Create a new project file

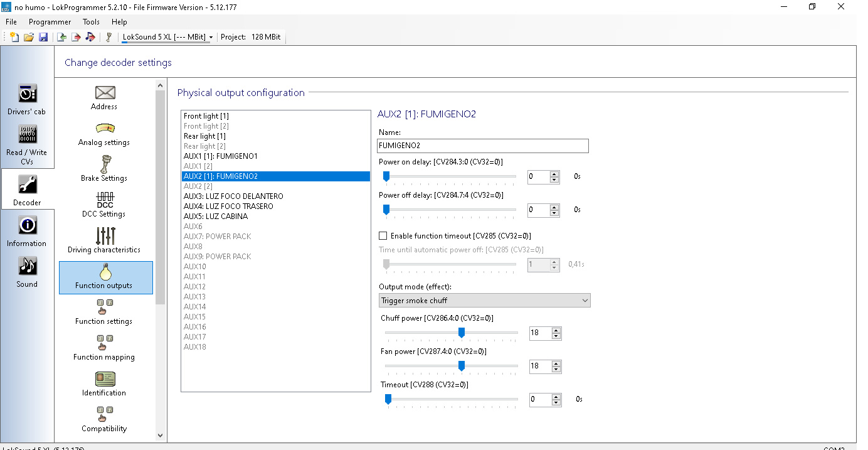click(x=14, y=37)
